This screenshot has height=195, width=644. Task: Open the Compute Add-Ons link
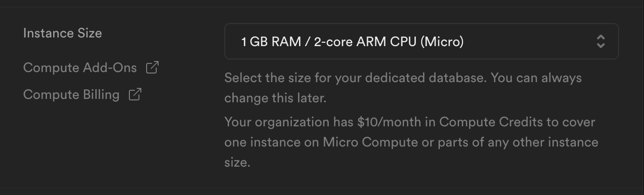tap(80, 68)
